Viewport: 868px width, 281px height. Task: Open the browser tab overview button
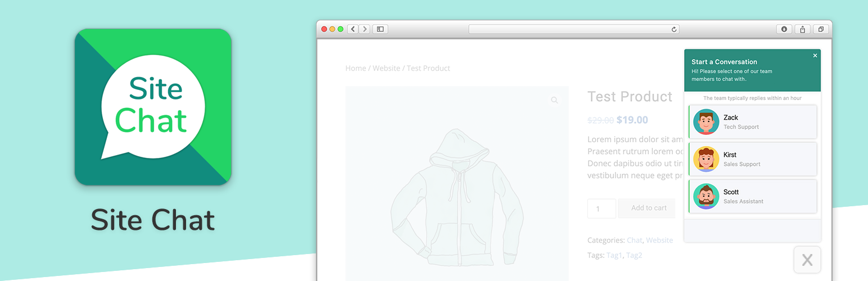[x=821, y=29]
